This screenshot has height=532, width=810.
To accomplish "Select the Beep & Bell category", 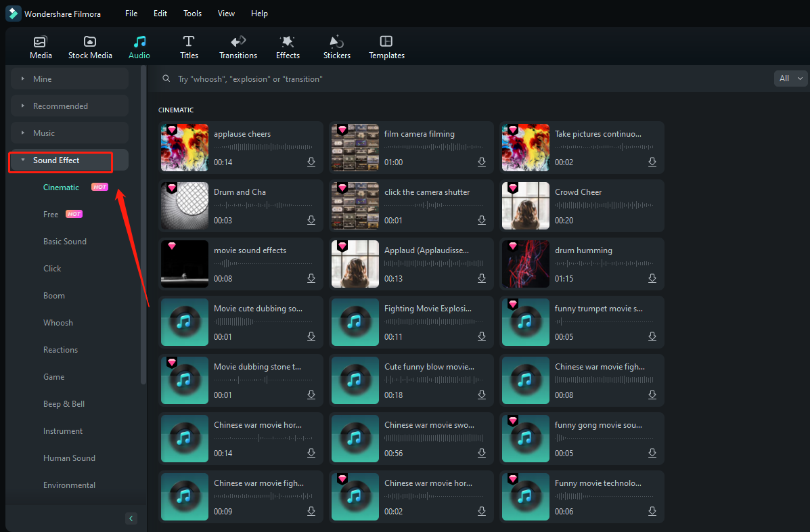I will click(64, 404).
